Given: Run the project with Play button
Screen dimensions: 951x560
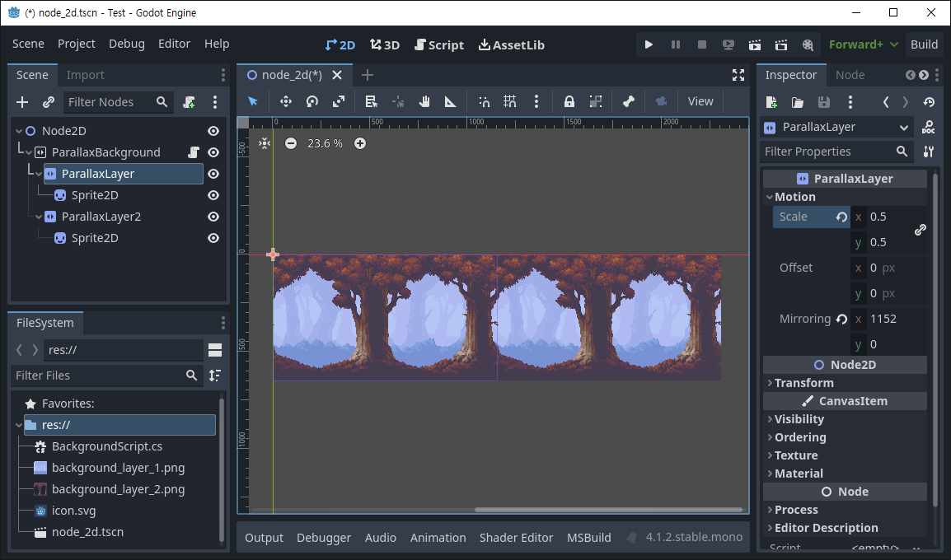Looking at the screenshot, I should coord(649,44).
